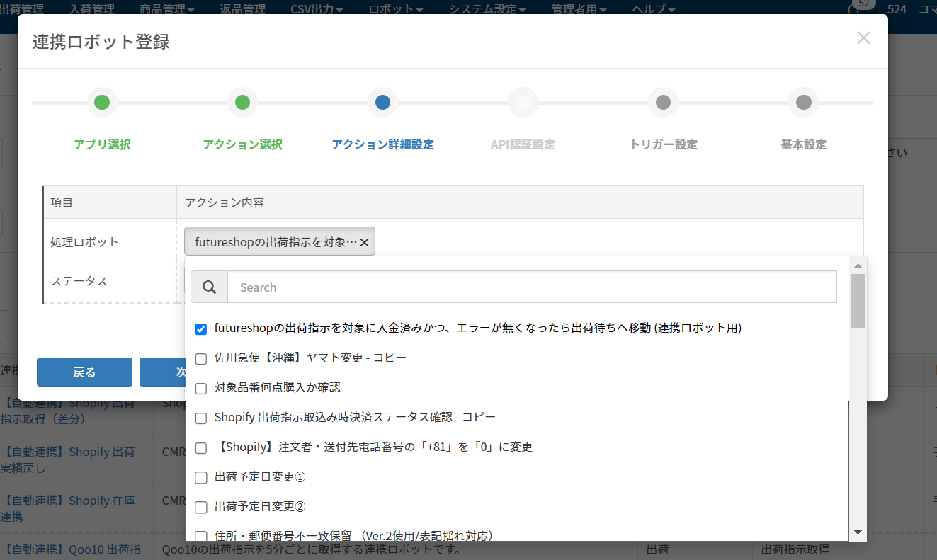The height and width of the screenshot is (560, 937).
Task: Click the ステータス row label
Action: 79,281
